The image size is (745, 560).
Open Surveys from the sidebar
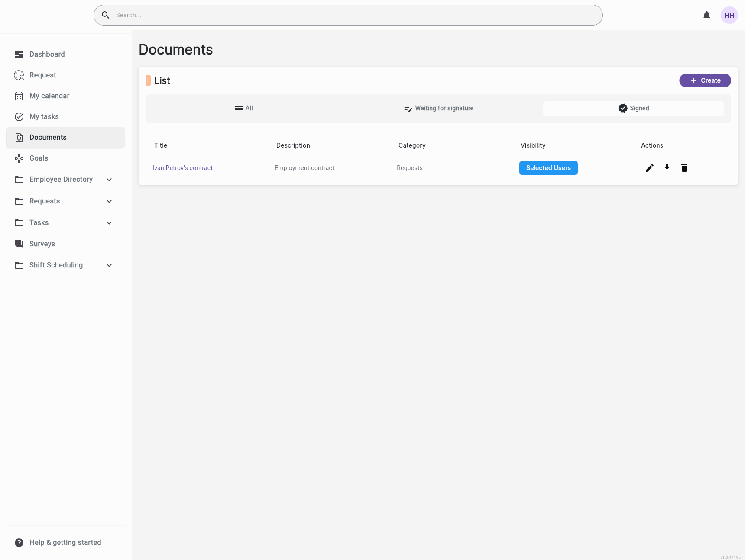tap(42, 244)
